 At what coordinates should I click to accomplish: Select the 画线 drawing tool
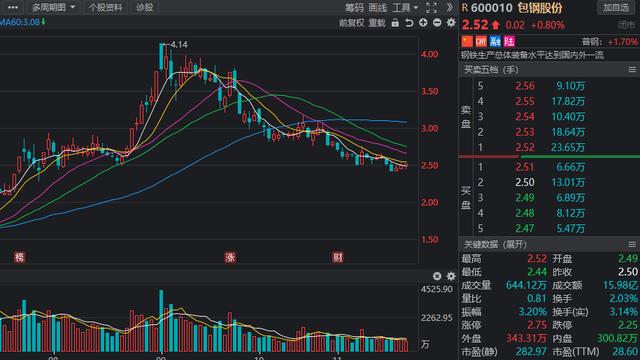378,8
